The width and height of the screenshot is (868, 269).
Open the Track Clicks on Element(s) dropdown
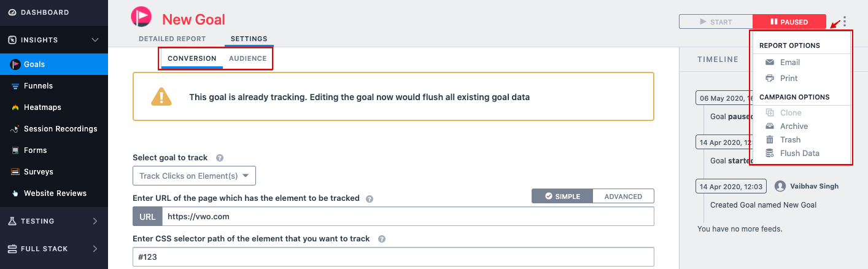(194, 176)
